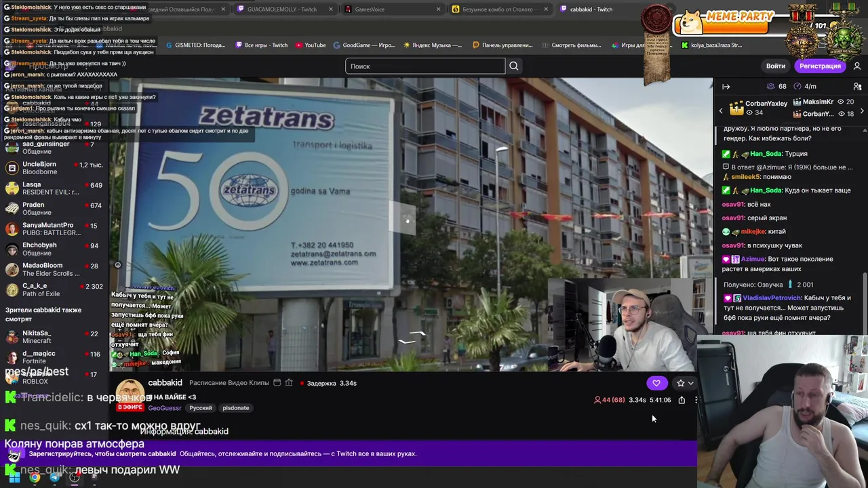Open Все игры - Twitch bookmark
Screen dimensions: 868x488
click(x=262, y=45)
